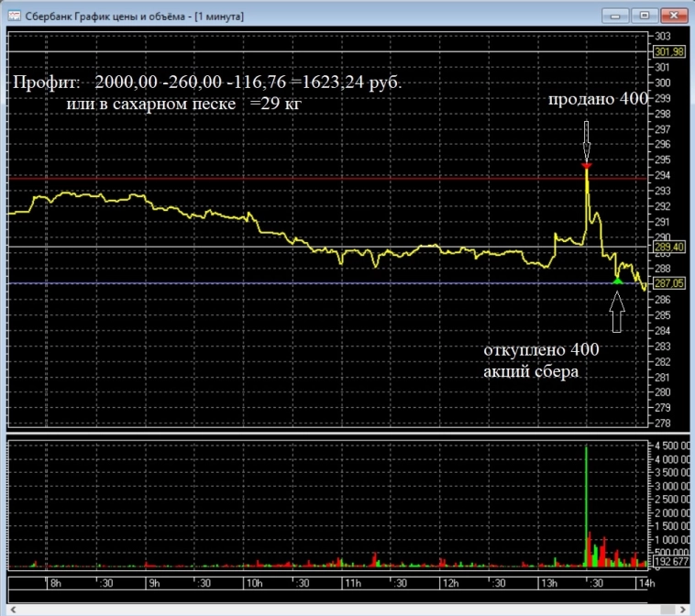Click the green buy marker triangle near 287

[x=617, y=280]
